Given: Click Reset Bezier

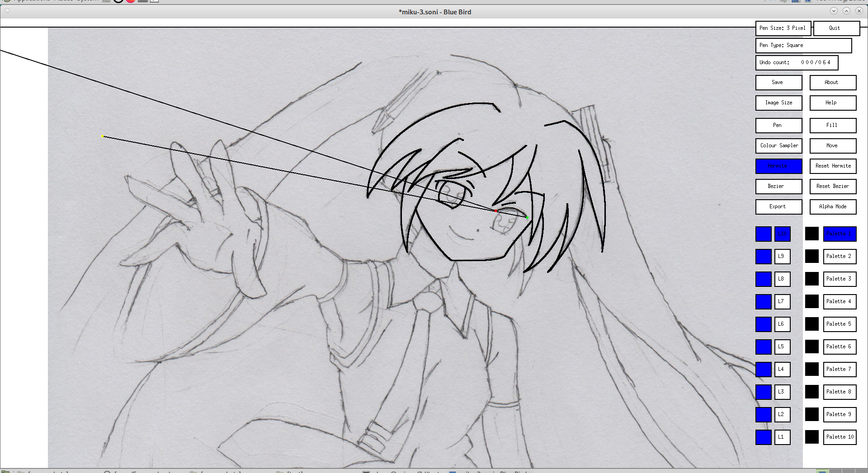Looking at the screenshot, I should [833, 186].
